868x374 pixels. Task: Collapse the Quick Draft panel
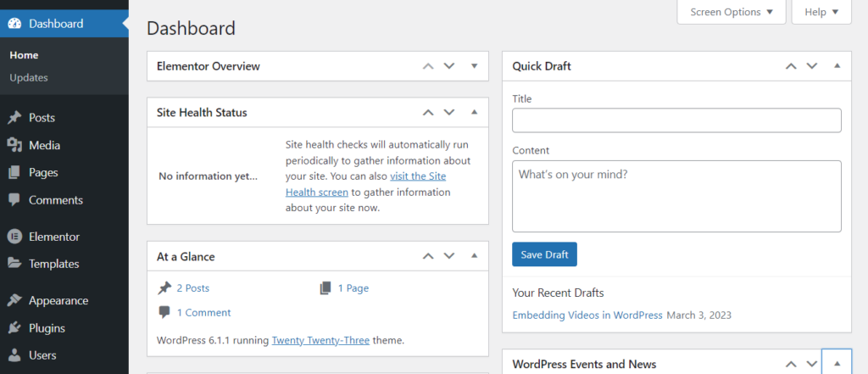coord(837,66)
